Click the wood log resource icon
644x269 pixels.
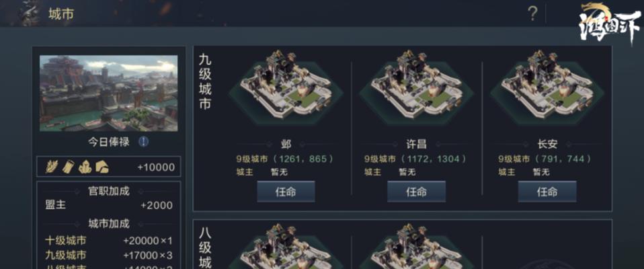point(68,166)
